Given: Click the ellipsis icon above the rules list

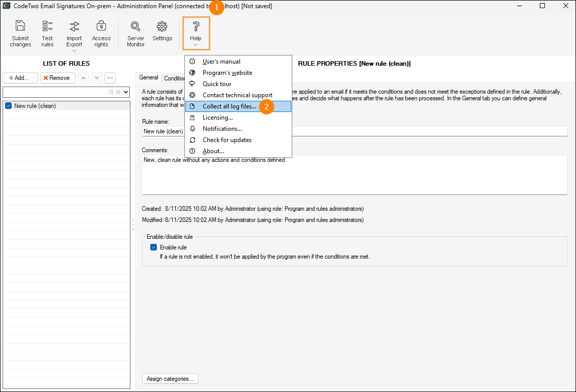Looking at the screenshot, I should pos(110,77).
